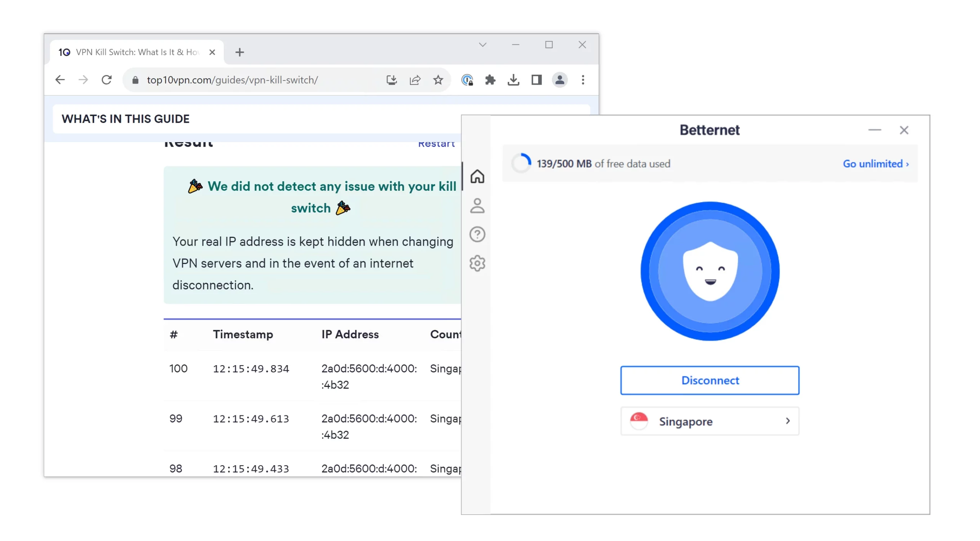This screenshot has width=980, height=541.
Task: Click the share page icon in address bar
Action: coord(415,80)
